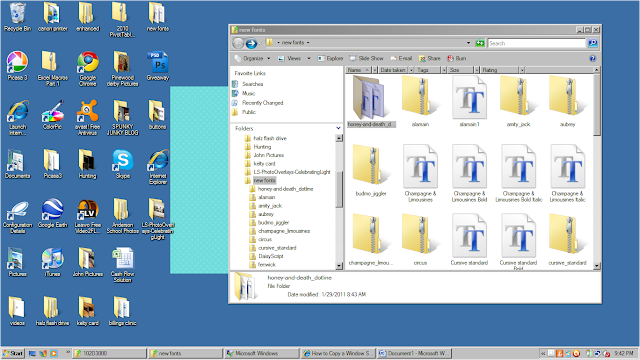Select DaisyScript in folder tree
640x360 pixels.
coord(270,256)
